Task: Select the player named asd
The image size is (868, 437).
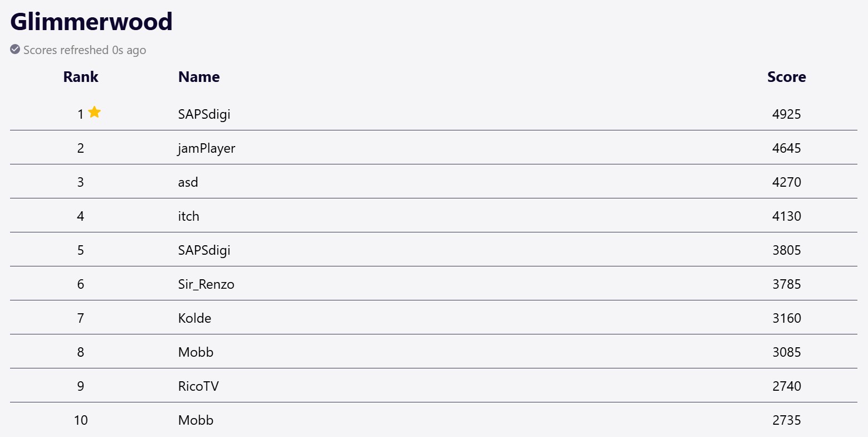Action: 188,182
